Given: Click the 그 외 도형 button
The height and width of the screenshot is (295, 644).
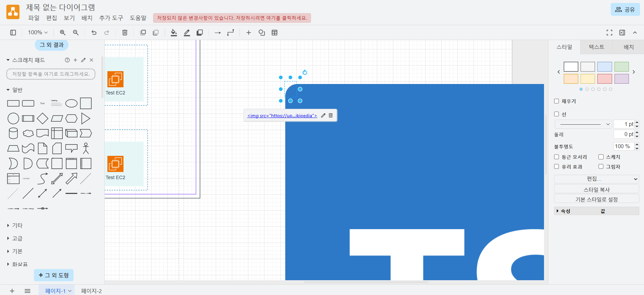Looking at the screenshot, I should (54, 275).
